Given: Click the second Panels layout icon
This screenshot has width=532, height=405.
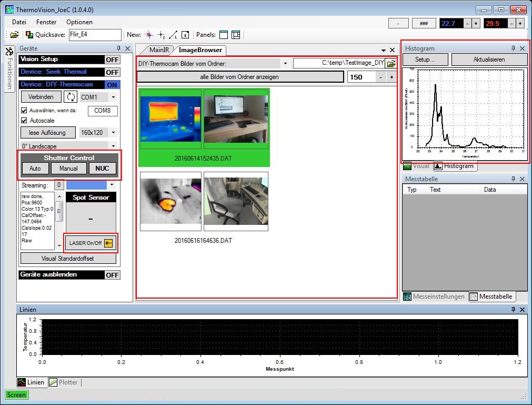Looking at the screenshot, I should pos(235,35).
